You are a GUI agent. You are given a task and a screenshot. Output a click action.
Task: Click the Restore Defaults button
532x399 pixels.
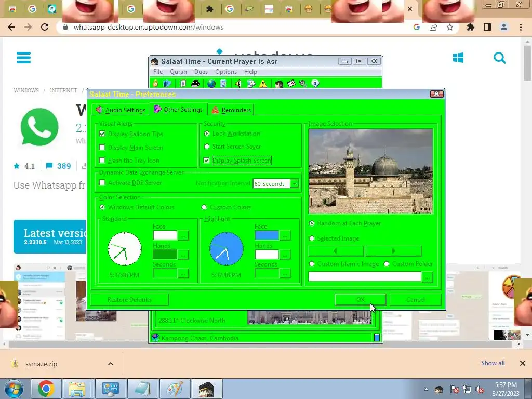129,300
